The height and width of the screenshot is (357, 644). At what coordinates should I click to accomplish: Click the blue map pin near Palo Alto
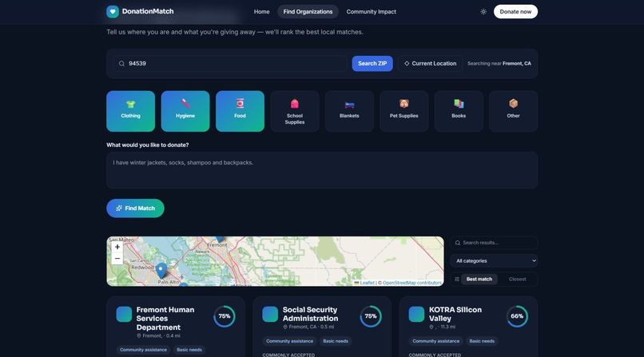[161, 271]
